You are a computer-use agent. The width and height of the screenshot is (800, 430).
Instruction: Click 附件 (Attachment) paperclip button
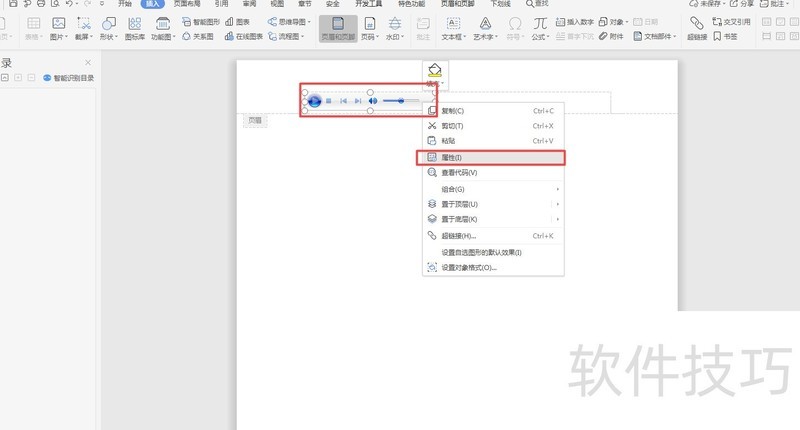tap(611, 36)
